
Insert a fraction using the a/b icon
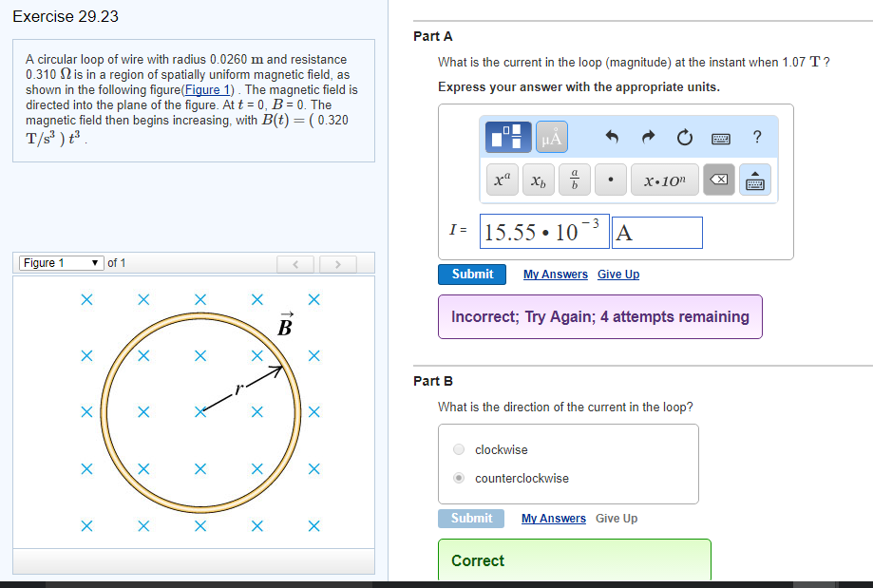click(x=573, y=179)
